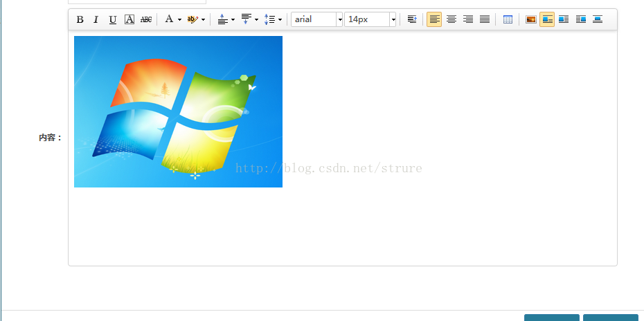Click the paragraph spacing after icon
This screenshot has width=644, height=321.
click(247, 19)
